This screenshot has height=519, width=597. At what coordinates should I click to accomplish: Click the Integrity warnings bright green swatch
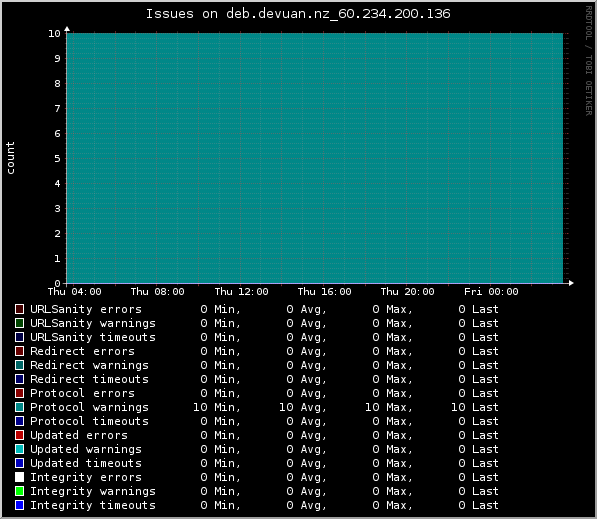coord(19,491)
